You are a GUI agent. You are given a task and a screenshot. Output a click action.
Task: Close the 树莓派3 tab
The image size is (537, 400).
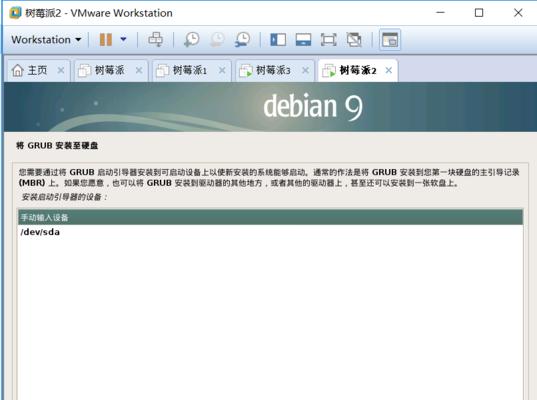coord(305,70)
